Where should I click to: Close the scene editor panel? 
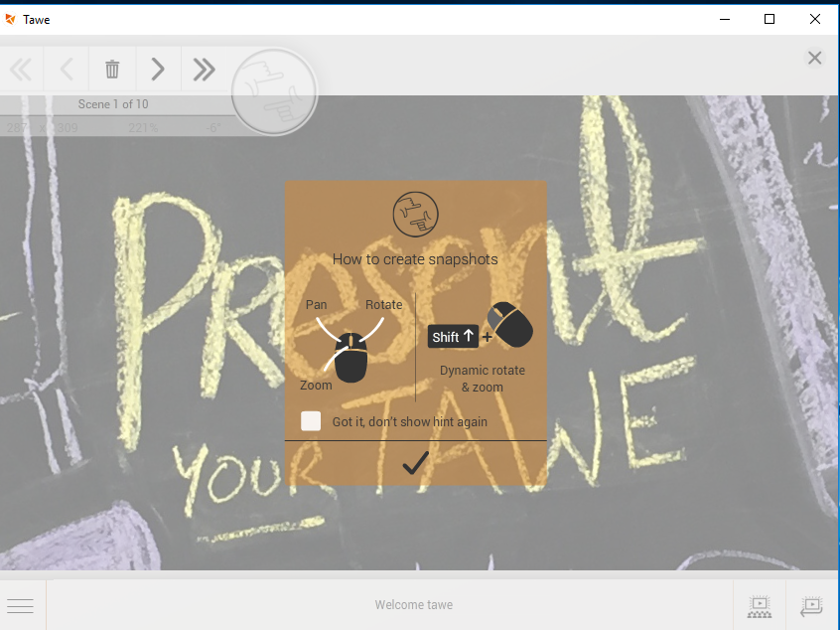(x=814, y=58)
